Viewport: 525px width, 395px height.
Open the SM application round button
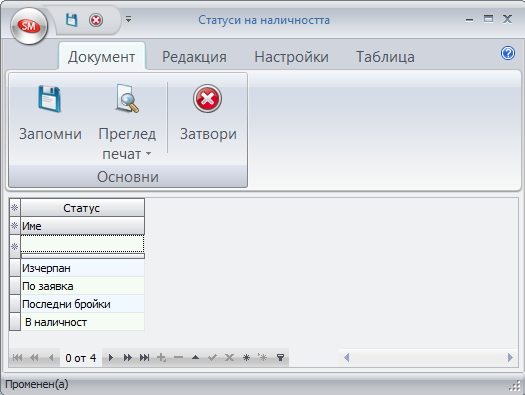[x=29, y=26]
